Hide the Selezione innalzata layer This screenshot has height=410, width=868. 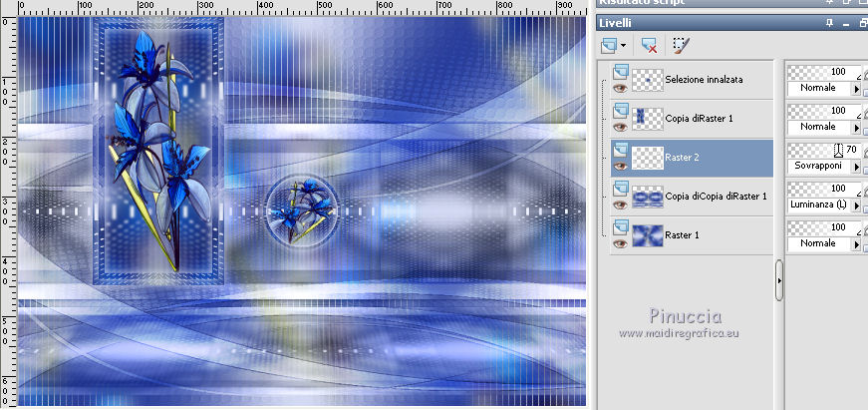[621, 88]
